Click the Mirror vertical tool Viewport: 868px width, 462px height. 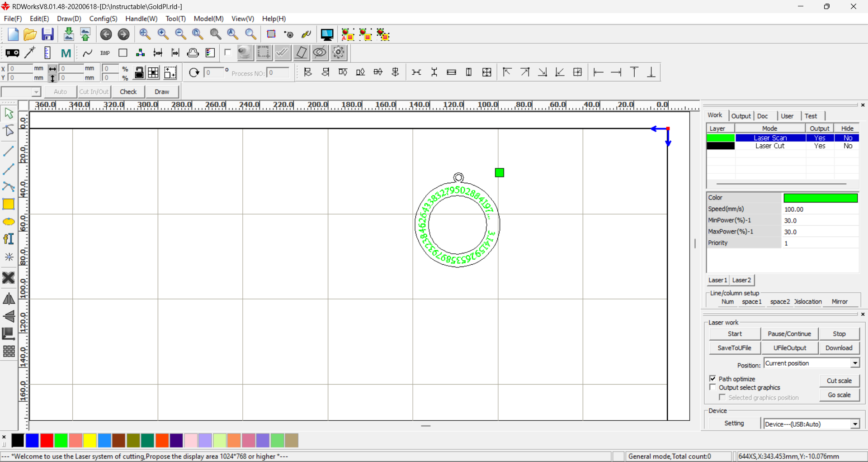(9, 316)
